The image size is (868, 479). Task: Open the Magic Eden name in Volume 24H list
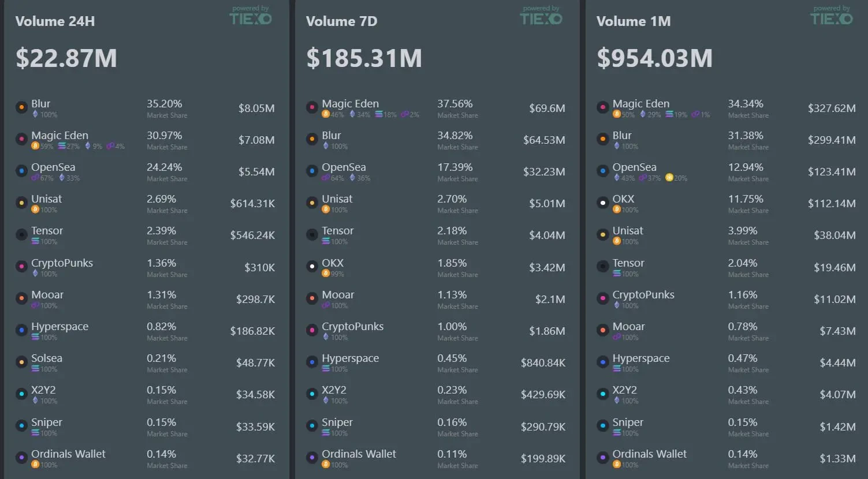pos(59,135)
